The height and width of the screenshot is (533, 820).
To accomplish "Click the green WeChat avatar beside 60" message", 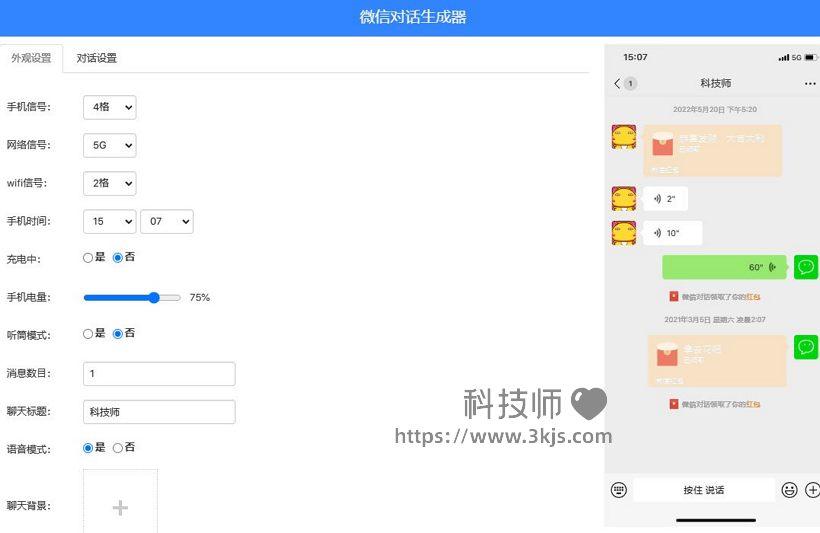I will (806, 267).
